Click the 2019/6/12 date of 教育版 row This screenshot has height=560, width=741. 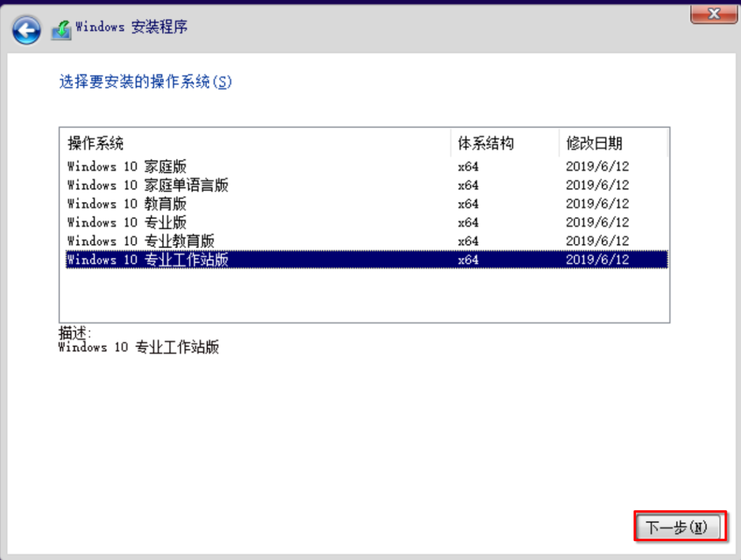597,204
